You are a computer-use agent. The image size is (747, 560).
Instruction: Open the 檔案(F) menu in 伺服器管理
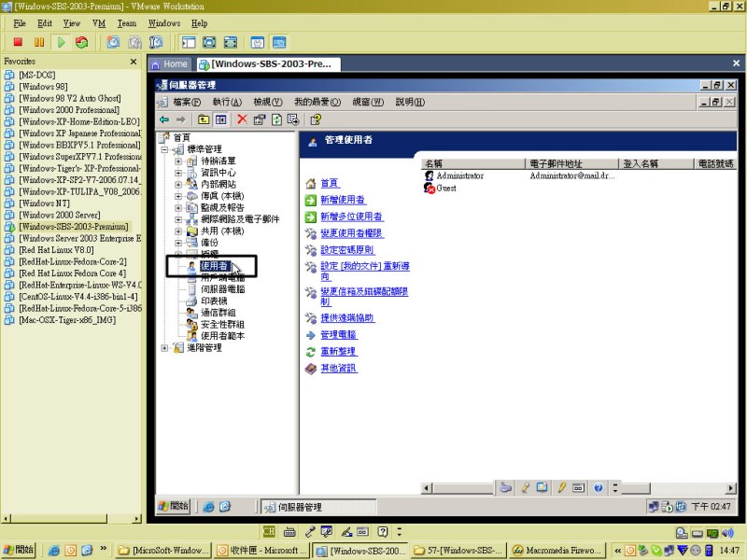[x=186, y=102]
